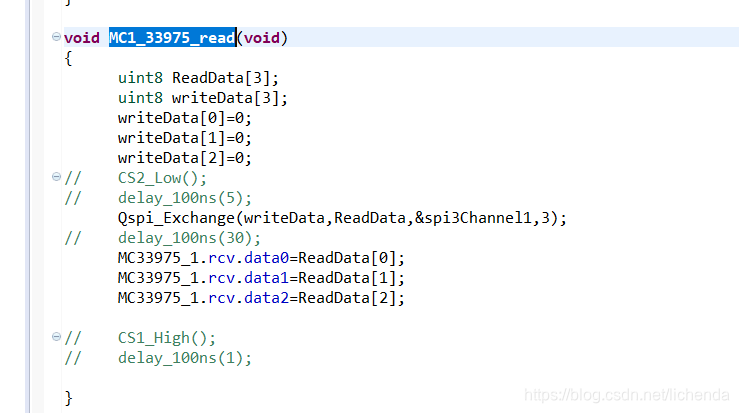739x413 pixels.
Task: Click the commented 'CS1_High();' line
Action: pos(167,338)
